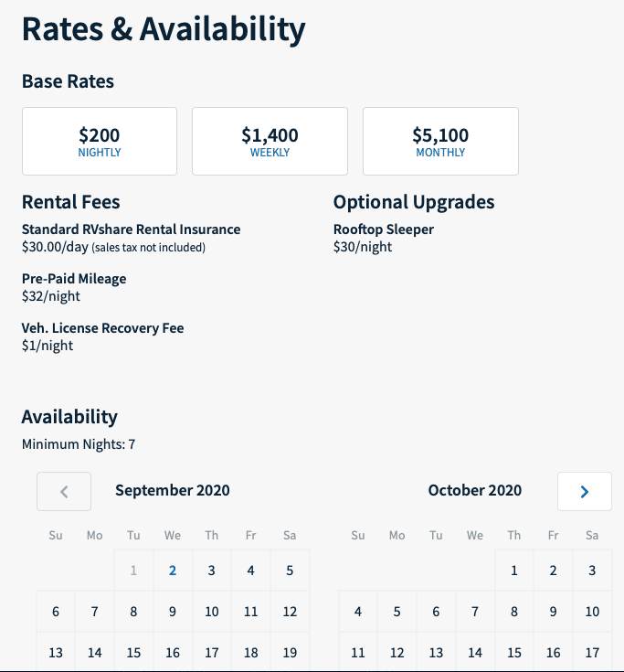Select October 1 on the calendar
This screenshot has width=624, height=672.
tap(514, 571)
